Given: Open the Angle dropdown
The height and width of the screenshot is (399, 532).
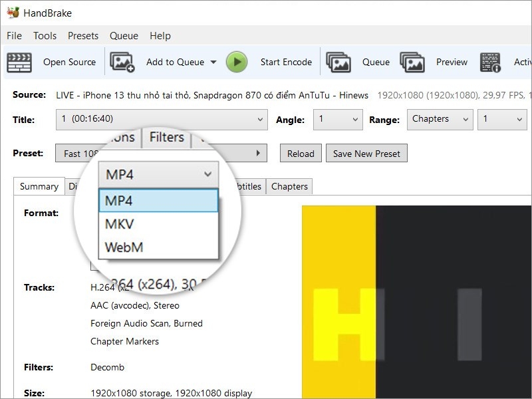Looking at the screenshot, I should (337, 120).
